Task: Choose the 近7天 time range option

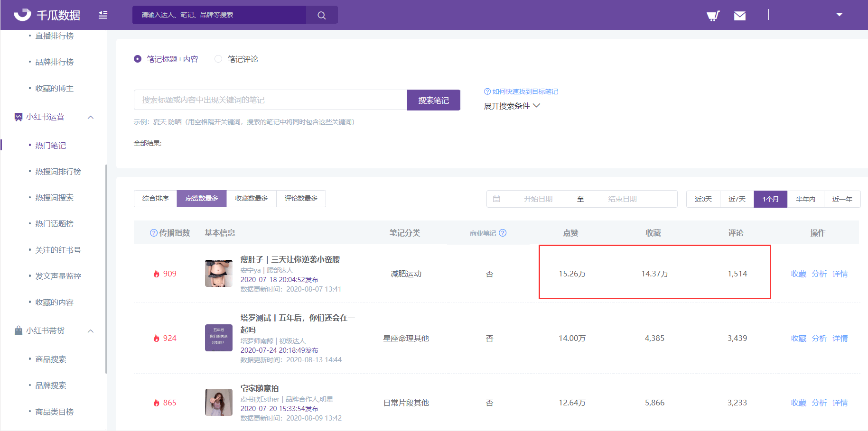Action: coord(737,199)
